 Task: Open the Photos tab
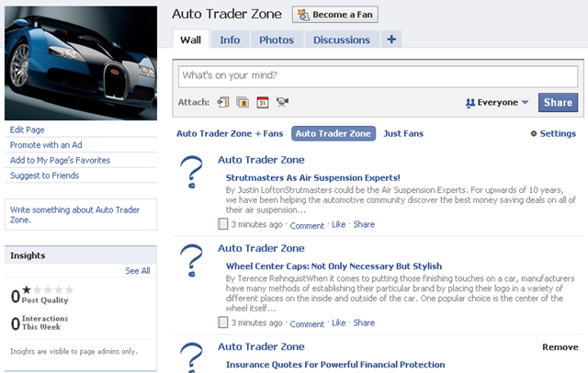pos(277,40)
